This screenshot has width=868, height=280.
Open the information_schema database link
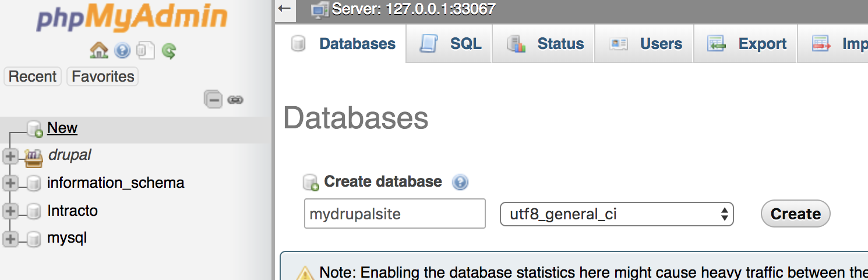tap(116, 183)
